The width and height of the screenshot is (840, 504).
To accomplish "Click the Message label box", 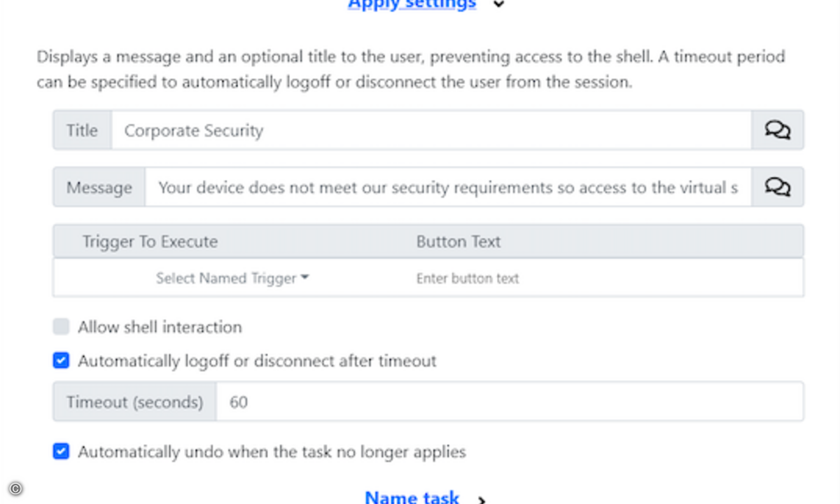I will click(99, 187).
